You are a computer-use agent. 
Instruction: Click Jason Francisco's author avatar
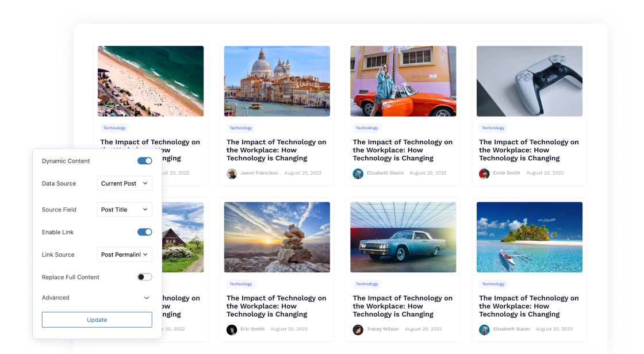pyautogui.click(x=232, y=174)
